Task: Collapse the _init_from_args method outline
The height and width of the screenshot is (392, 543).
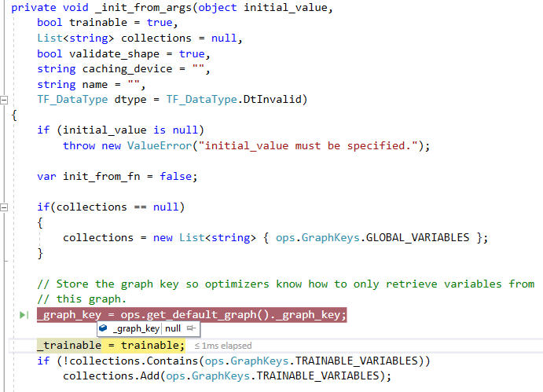Action: tap(4, 101)
